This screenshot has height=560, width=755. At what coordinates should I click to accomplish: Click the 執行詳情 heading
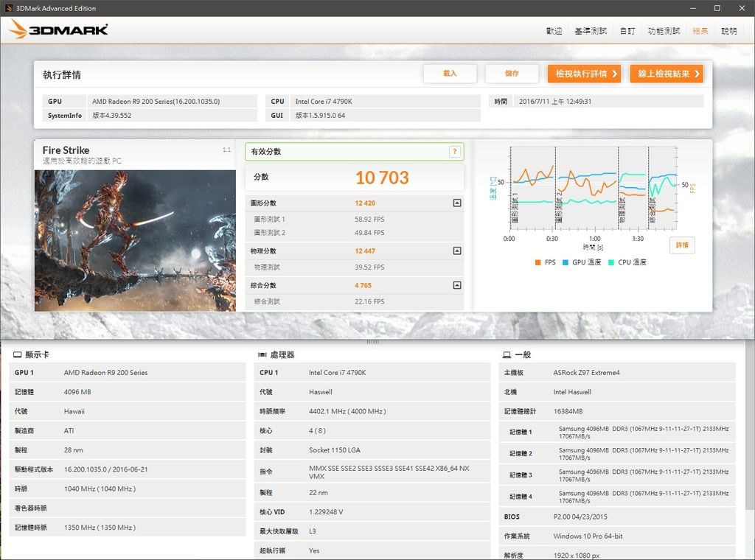tap(62, 74)
